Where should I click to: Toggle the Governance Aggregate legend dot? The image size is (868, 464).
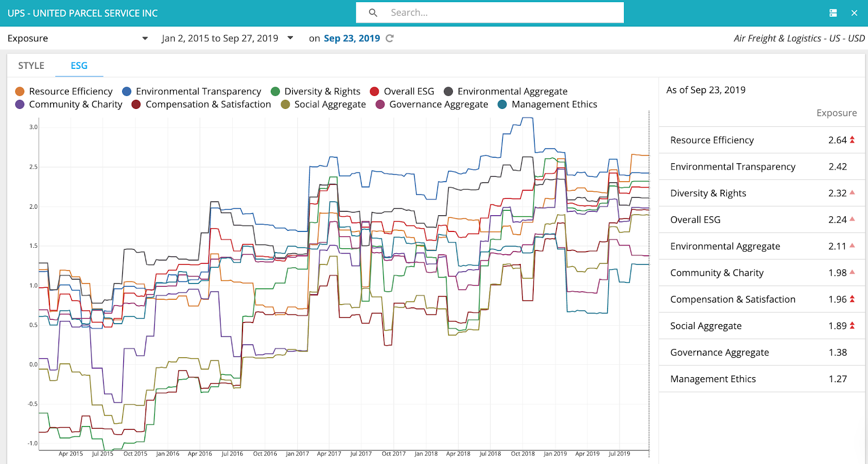click(x=380, y=104)
